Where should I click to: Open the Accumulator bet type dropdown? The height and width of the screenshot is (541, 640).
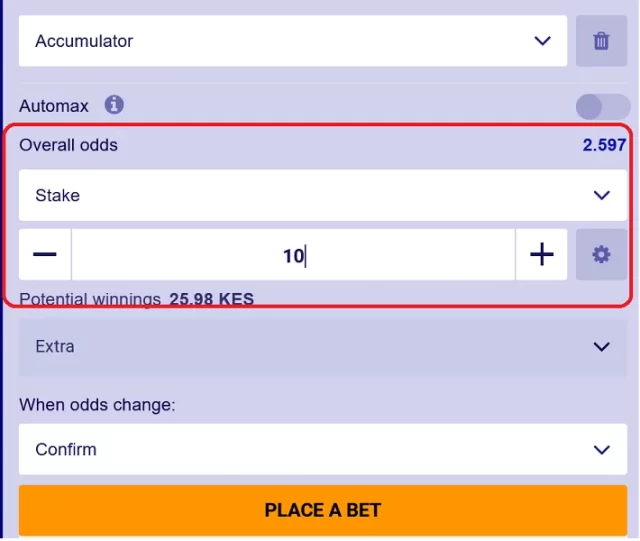[293, 41]
